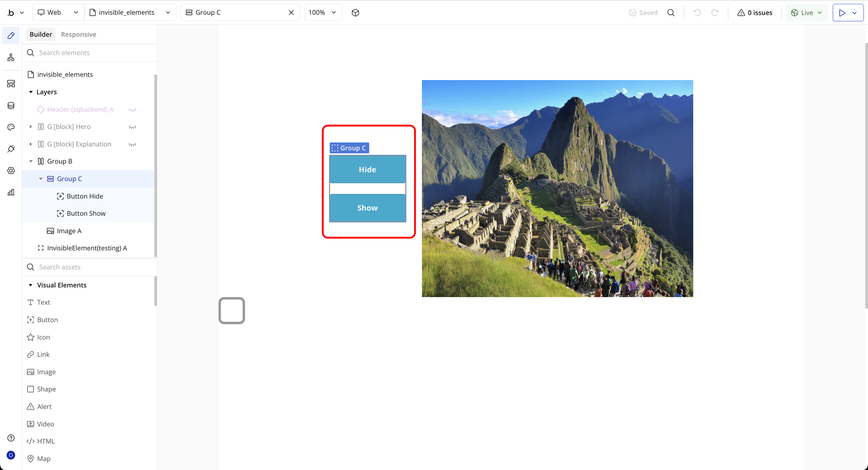This screenshot has width=868, height=470.
Task: Select the Builder tab
Action: coord(41,34)
